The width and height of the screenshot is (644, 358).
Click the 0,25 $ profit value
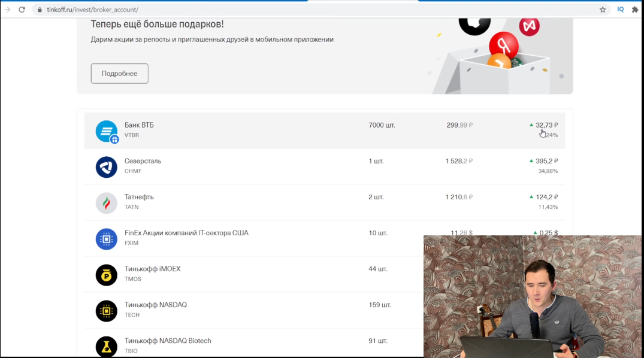tap(549, 232)
